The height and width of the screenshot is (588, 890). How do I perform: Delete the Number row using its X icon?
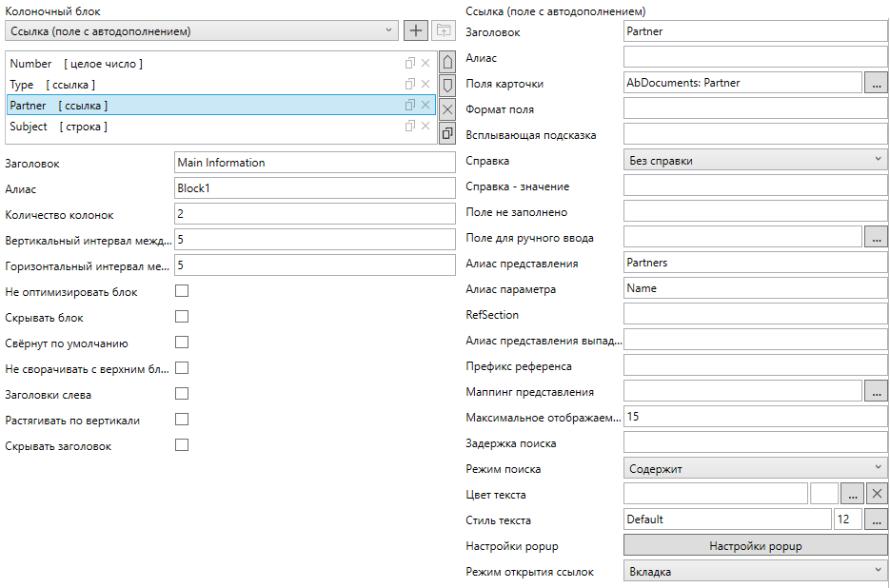425,64
